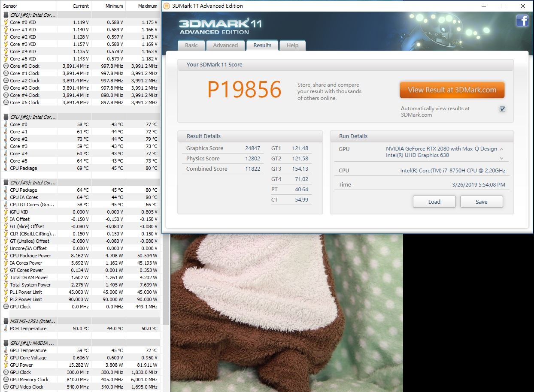This screenshot has height=392, width=534.
Task: Select Intel UHD Graphics 630 entry
Action: pos(417,155)
